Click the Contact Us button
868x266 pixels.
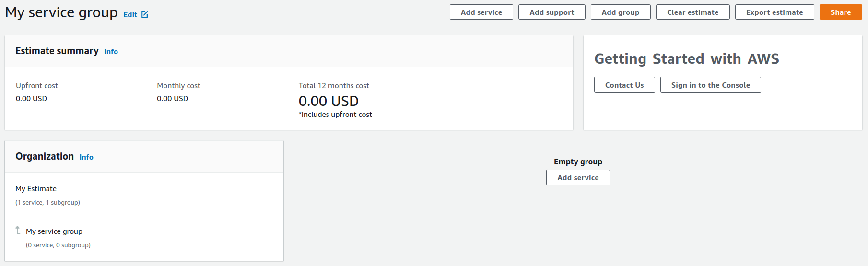pyautogui.click(x=624, y=85)
